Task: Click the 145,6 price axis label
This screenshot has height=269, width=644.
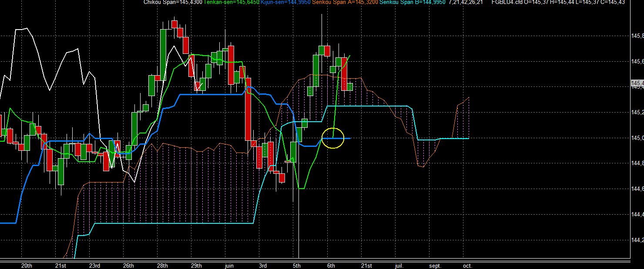Action: pyautogui.click(x=637, y=62)
